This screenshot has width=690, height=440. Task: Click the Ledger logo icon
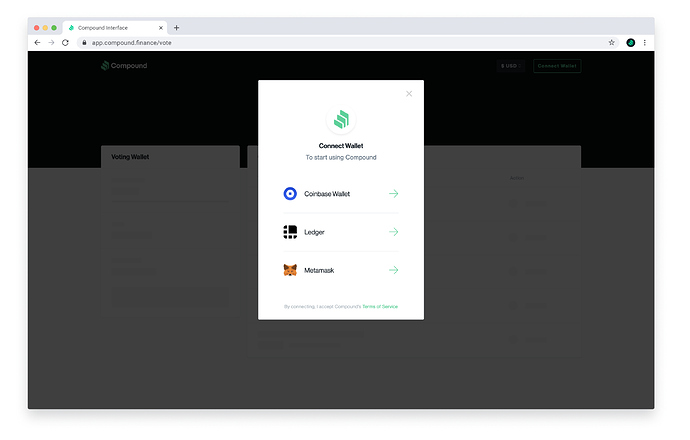pos(290,232)
